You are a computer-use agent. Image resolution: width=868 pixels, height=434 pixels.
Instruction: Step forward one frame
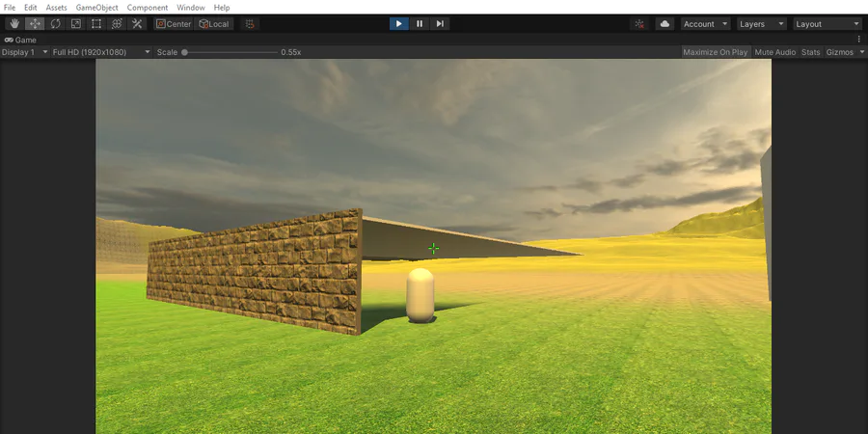(x=440, y=24)
